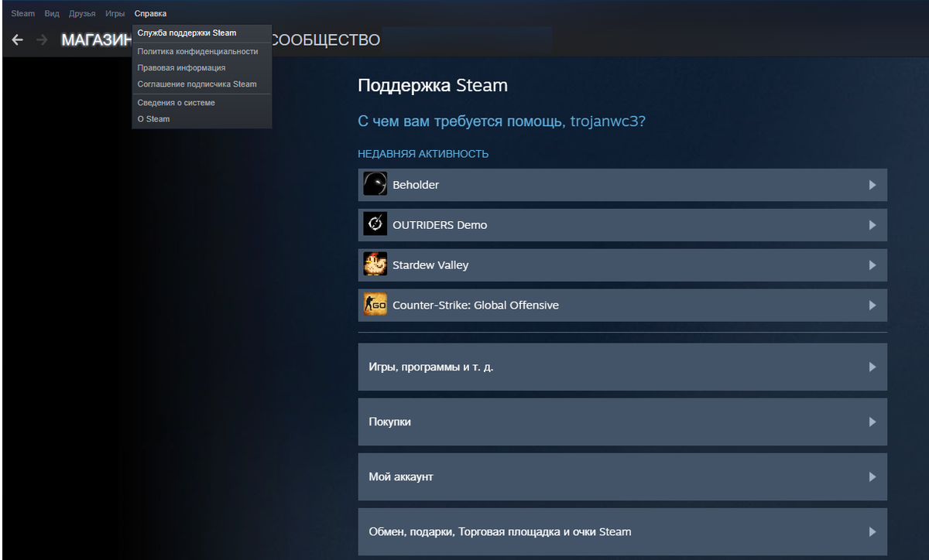The height and width of the screenshot is (560, 929).
Task: Open the Игры menu
Action: (x=115, y=14)
